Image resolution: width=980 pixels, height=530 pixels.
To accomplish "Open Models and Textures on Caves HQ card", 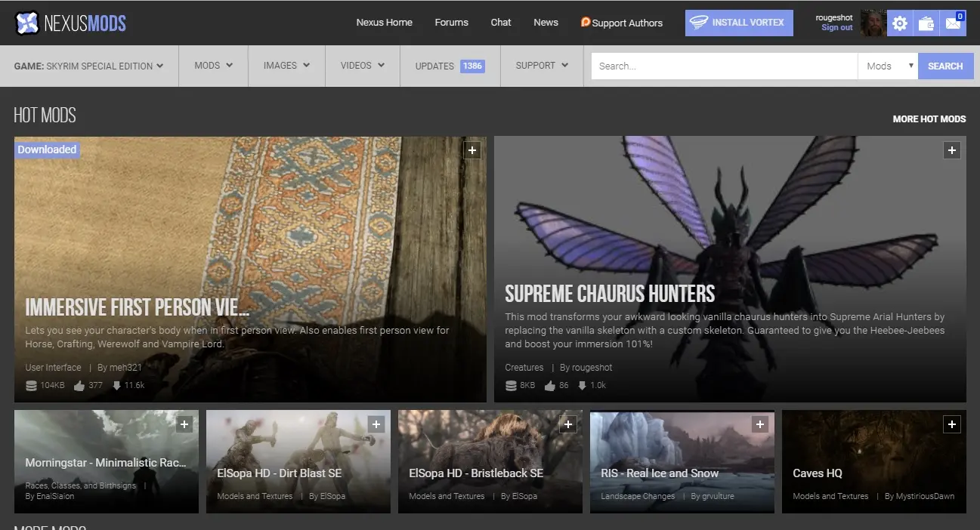I will coord(830,496).
